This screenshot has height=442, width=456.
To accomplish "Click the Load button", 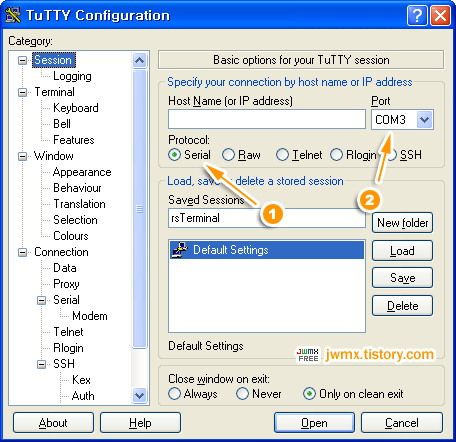I will tap(402, 251).
